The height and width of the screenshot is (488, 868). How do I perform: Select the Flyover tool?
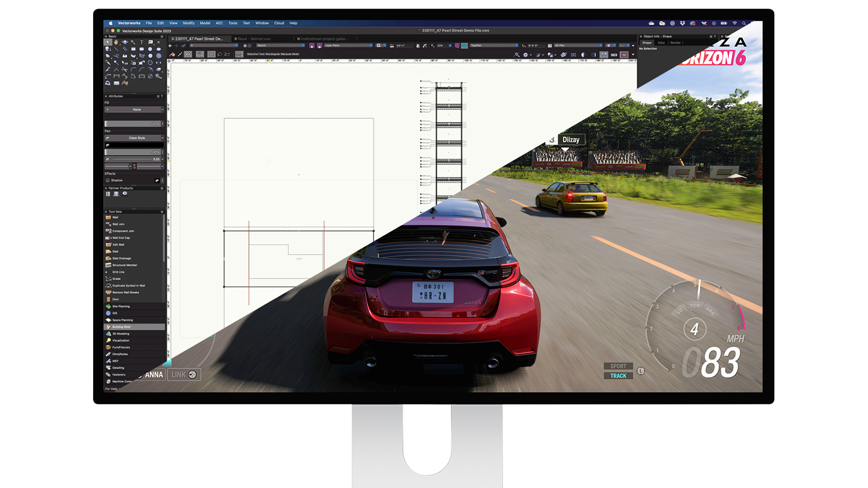[125, 42]
